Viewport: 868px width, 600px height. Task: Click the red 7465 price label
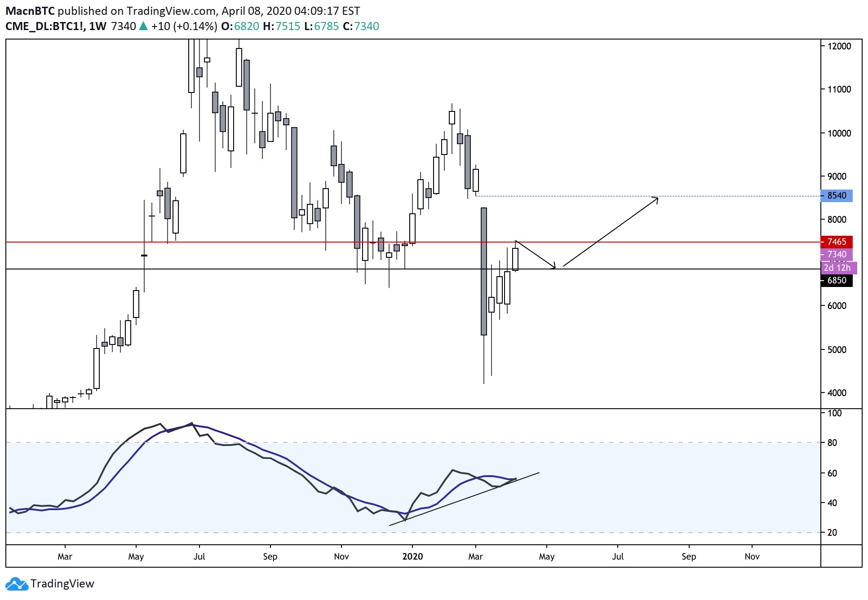point(837,242)
